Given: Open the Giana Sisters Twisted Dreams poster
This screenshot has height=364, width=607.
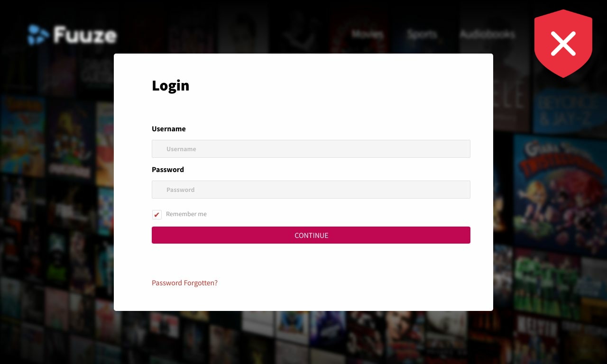Looking at the screenshot, I should point(560,190).
